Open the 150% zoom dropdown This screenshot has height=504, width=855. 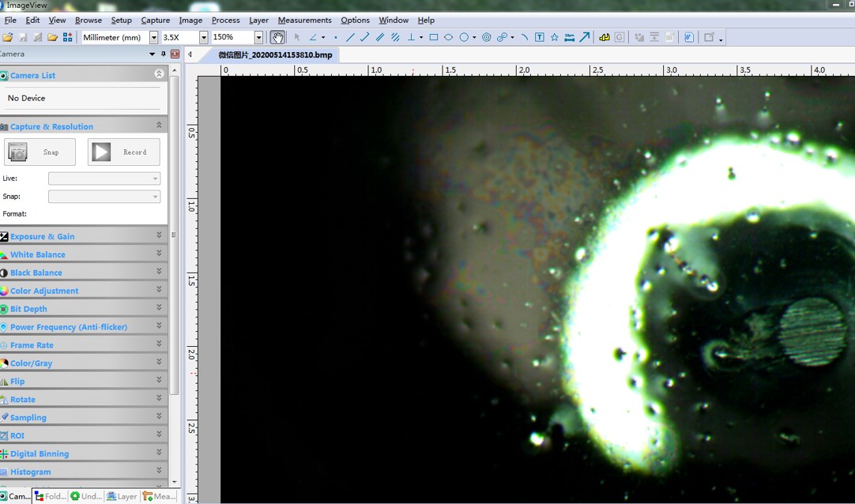258,37
